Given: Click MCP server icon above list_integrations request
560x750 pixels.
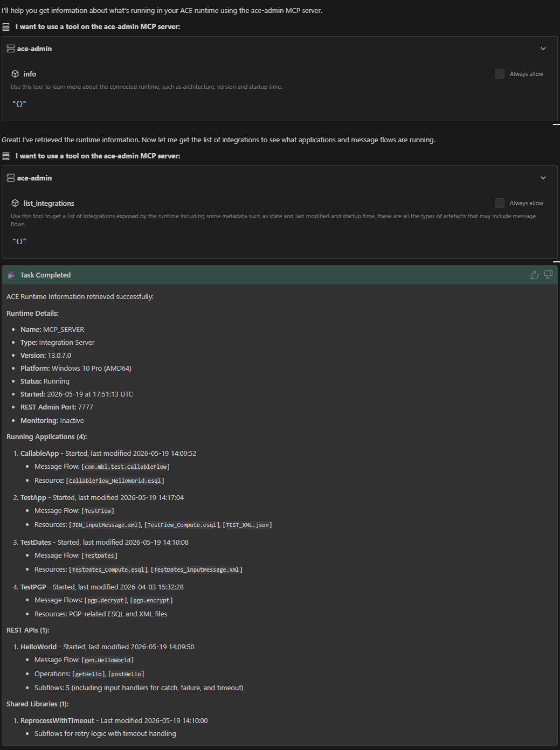Looking at the screenshot, I should point(6,156).
